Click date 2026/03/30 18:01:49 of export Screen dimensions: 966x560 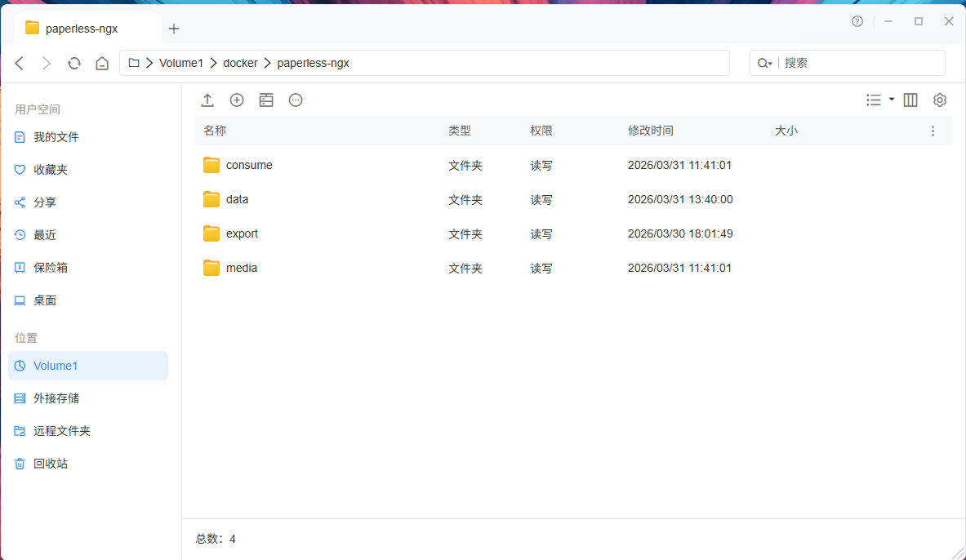(680, 233)
